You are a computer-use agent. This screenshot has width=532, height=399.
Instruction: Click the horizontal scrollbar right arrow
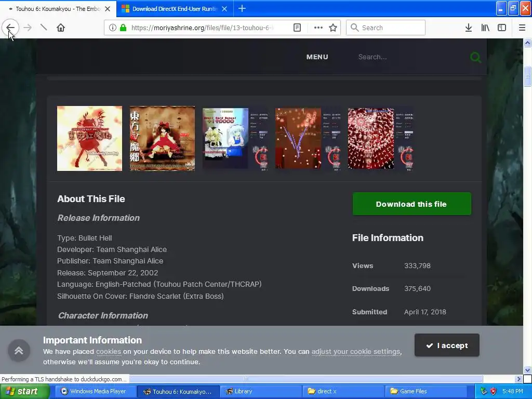[519, 379]
